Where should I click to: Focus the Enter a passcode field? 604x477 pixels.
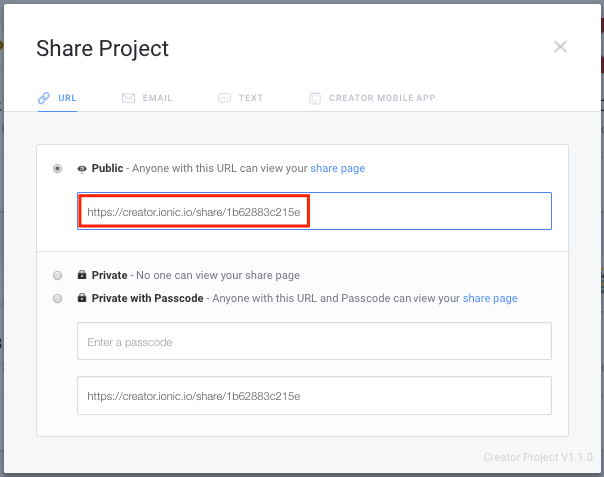[x=314, y=341]
